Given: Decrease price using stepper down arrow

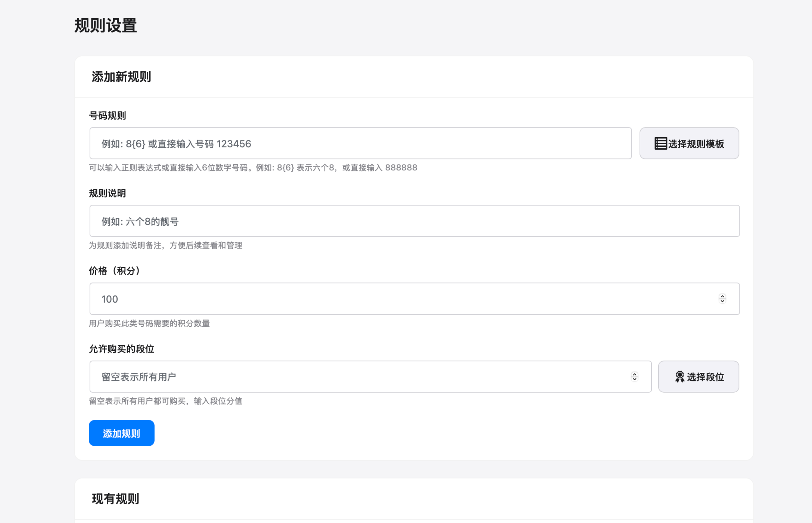Looking at the screenshot, I should 722,301.
